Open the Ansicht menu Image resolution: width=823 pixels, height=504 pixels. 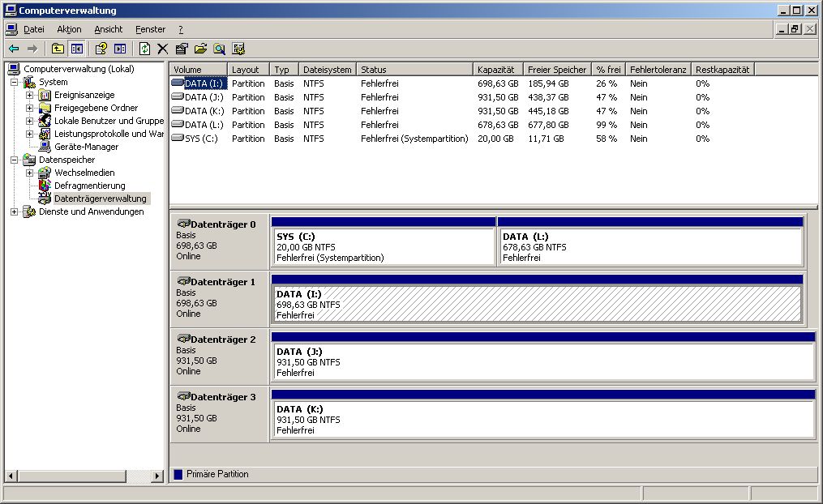108,29
